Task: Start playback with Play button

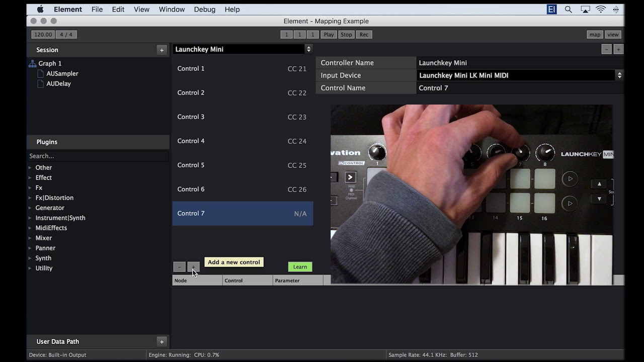Action: [x=329, y=35]
